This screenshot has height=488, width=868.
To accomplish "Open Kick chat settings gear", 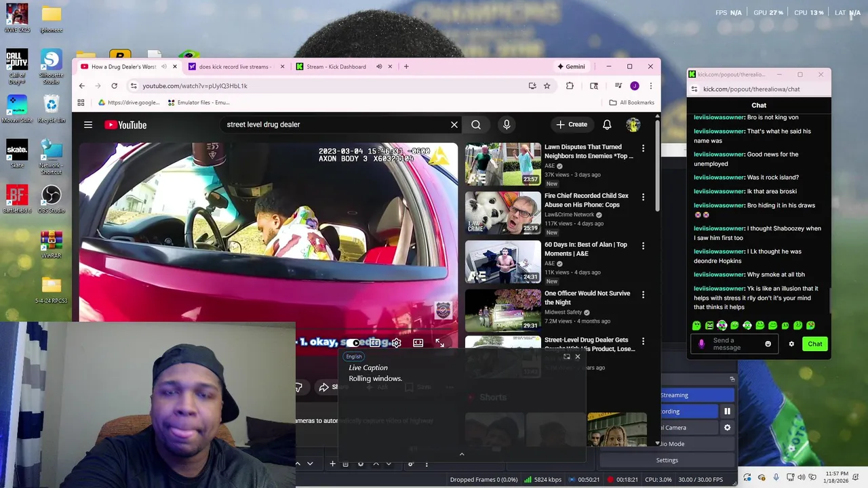I will pyautogui.click(x=791, y=344).
